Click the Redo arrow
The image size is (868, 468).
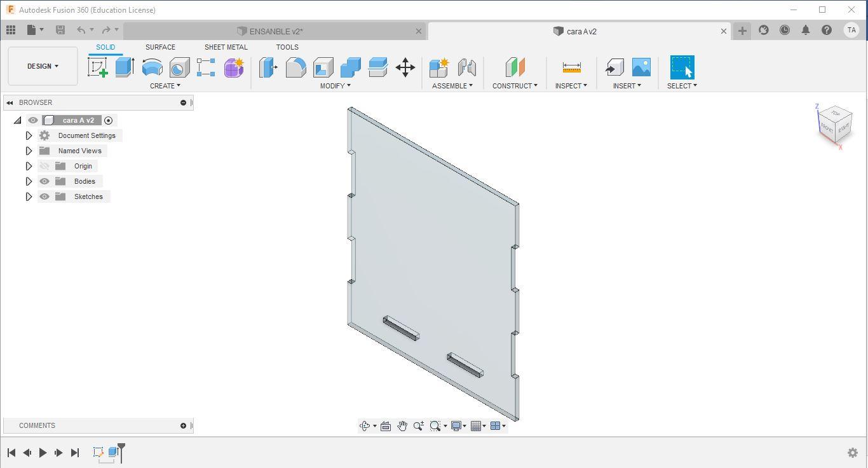tap(106, 30)
